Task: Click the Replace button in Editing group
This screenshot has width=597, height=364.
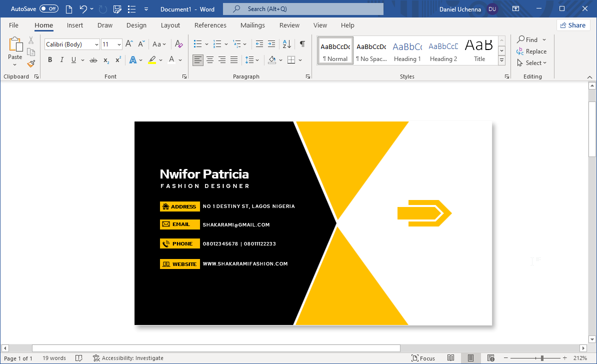Action: pyautogui.click(x=531, y=51)
